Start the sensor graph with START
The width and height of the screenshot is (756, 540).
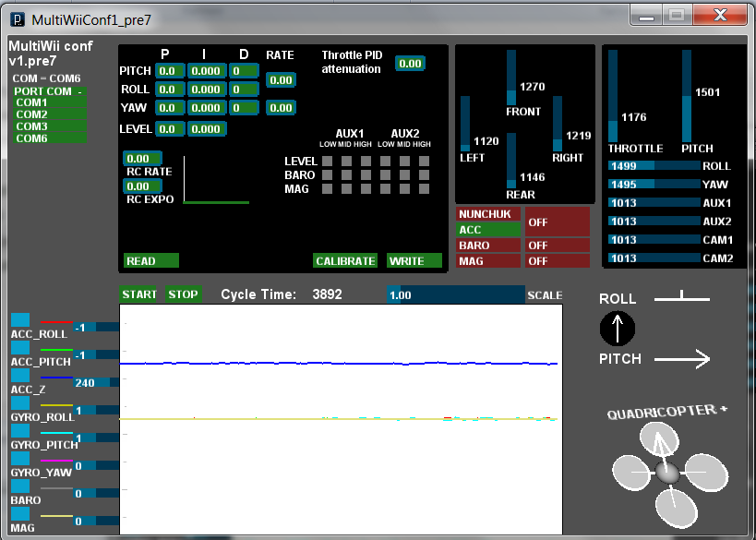pos(138,294)
